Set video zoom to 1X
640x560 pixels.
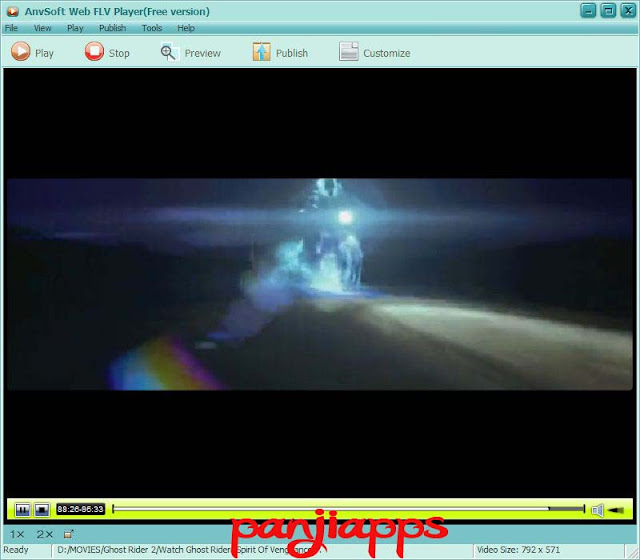[x=17, y=534]
